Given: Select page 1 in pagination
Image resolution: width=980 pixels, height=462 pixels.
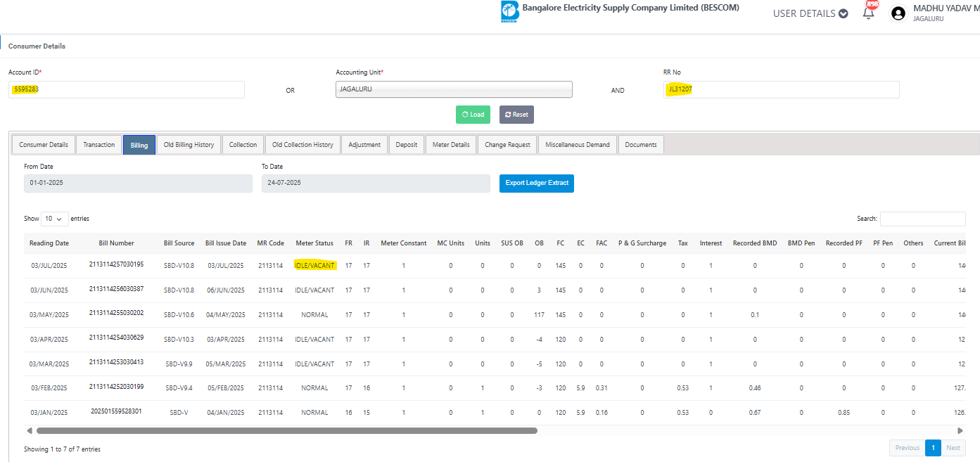Looking at the screenshot, I should click(933, 448).
